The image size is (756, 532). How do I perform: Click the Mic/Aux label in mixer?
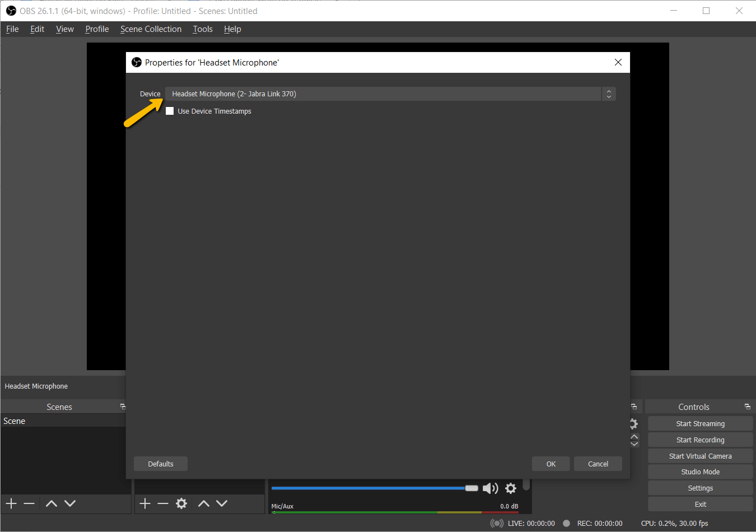pos(282,506)
